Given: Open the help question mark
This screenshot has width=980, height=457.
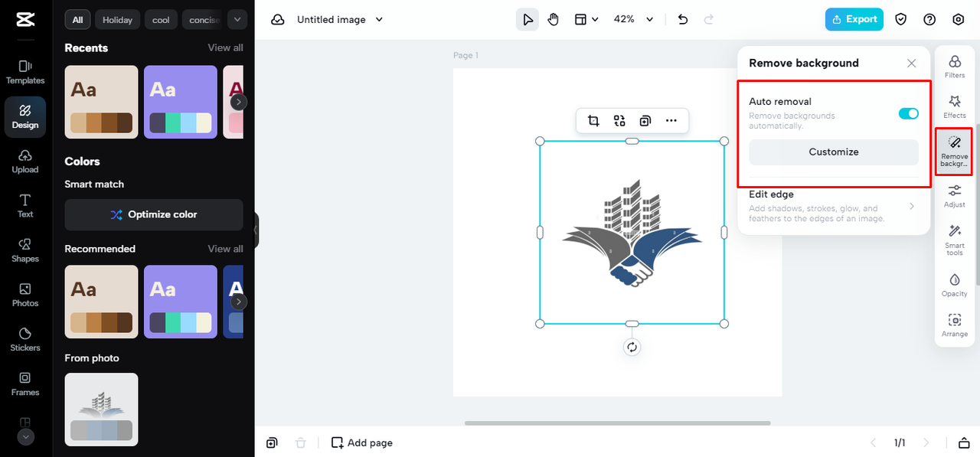Looking at the screenshot, I should pos(929,19).
